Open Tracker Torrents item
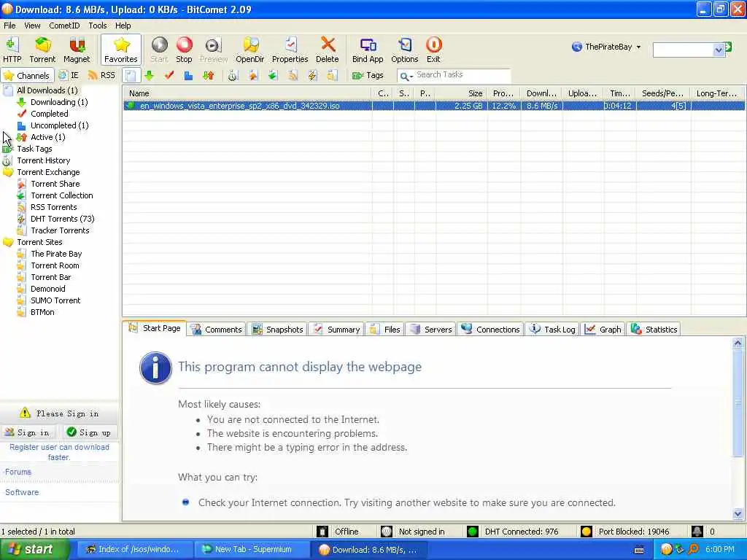This screenshot has width=747, height=560. coord(60,230)
